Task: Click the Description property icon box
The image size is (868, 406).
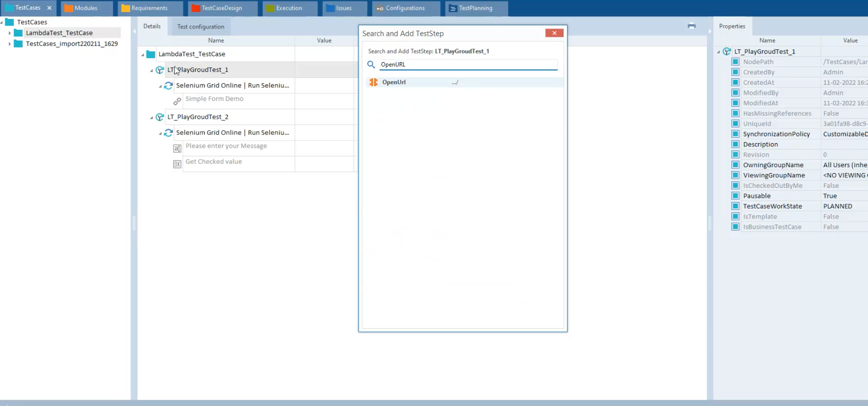Action: tap(735, 145)
